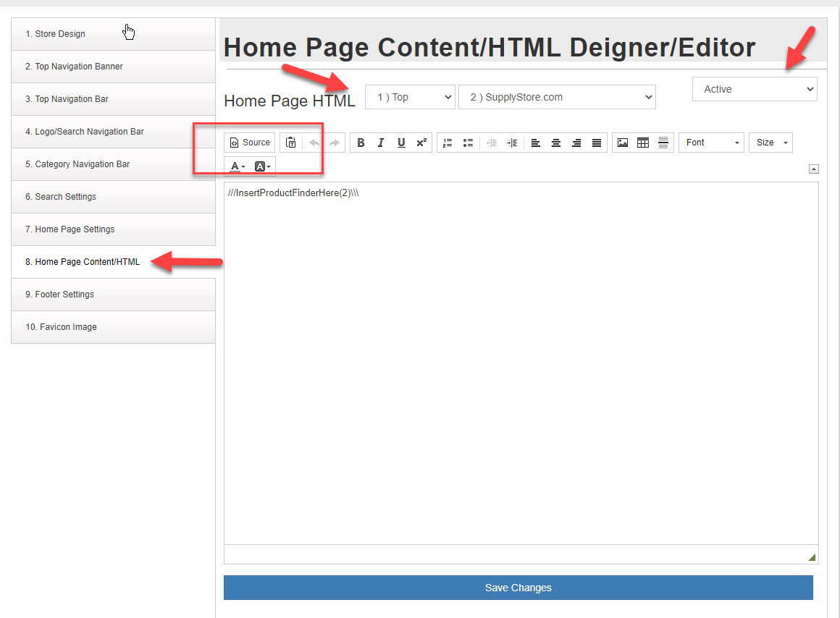Toggle superscript formatting
Viewport: 840px width, 618px height.
coord(421,143)
